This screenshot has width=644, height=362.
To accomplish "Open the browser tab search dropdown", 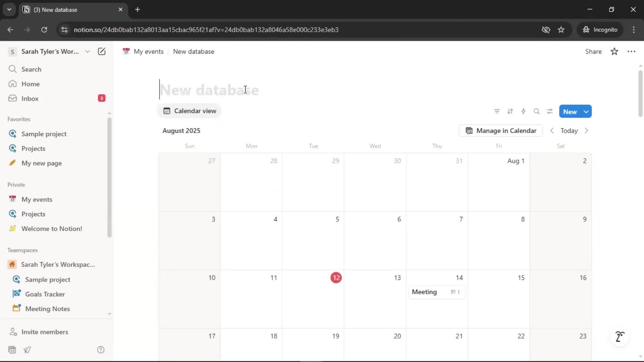I will pyautogui.click(x=9, y=9).
